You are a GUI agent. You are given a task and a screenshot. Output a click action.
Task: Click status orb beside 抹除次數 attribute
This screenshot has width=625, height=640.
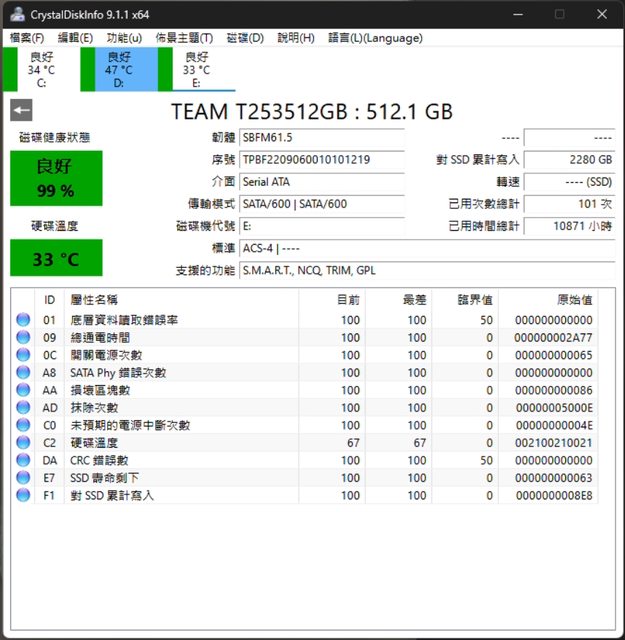pyautogui.click(x=23, y=408)
